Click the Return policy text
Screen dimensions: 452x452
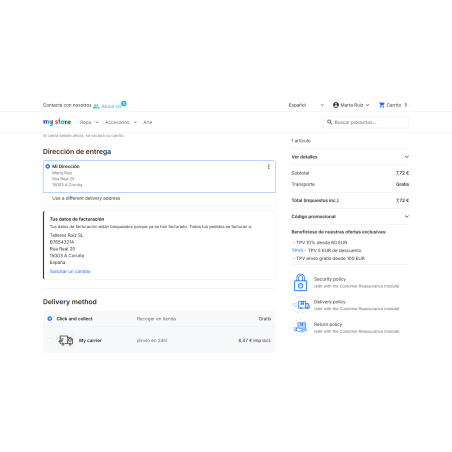tap(328, 324)
